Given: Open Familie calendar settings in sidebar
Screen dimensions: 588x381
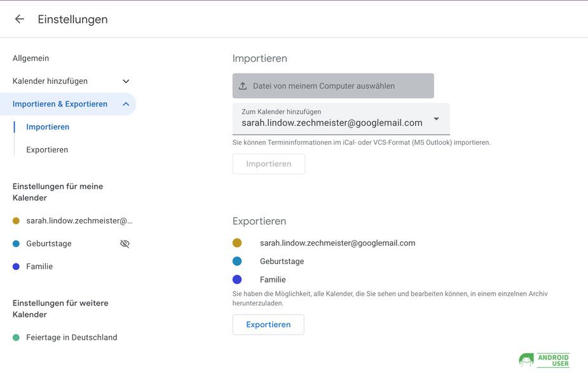Looking at the screenshot, I should (x=39, y=266).
